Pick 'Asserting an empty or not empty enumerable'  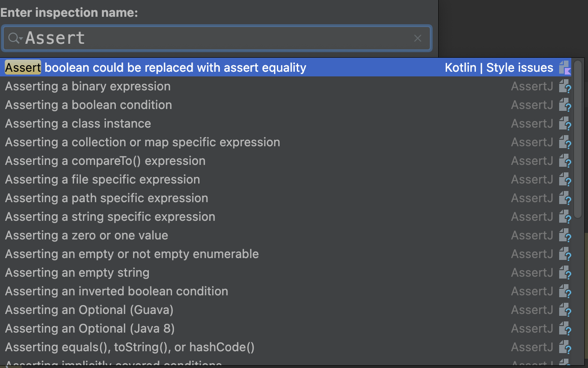click(x=132, y=254)
